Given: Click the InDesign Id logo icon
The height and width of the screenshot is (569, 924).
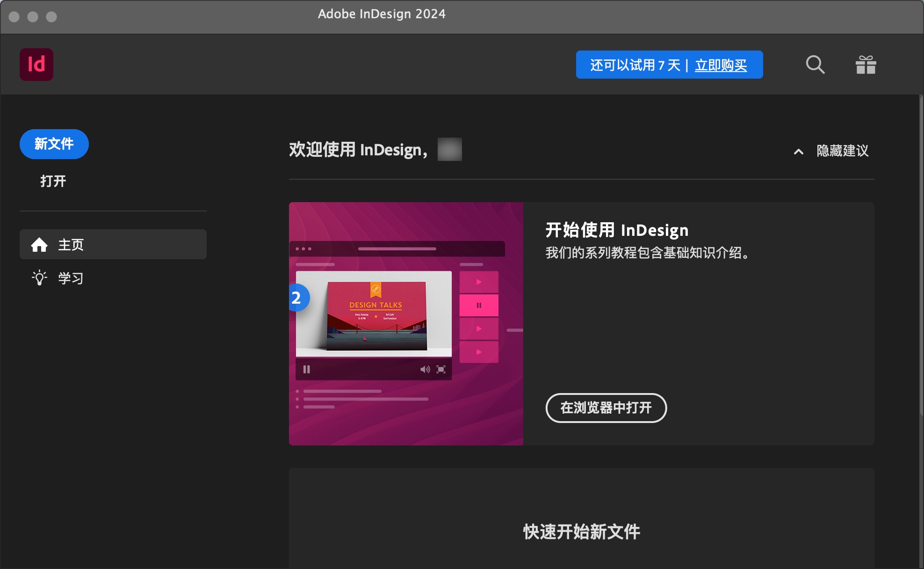Looking at the screenshot, I should point(36,65).
